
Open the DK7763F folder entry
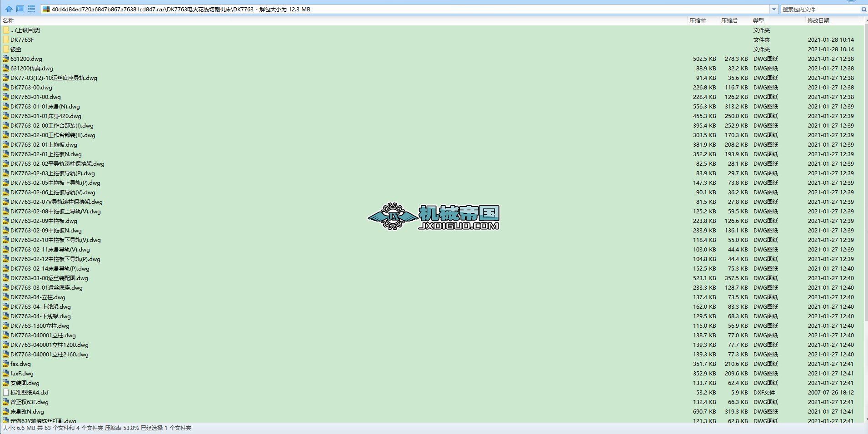[22, 39]
